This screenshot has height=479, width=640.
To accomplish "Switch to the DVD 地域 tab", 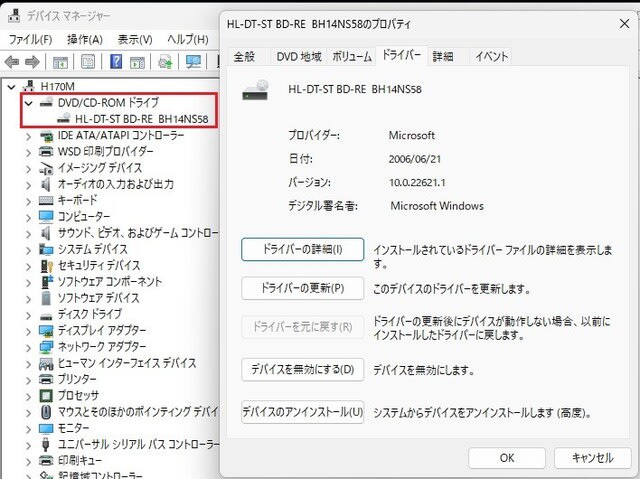I will (x=299, y=56).
